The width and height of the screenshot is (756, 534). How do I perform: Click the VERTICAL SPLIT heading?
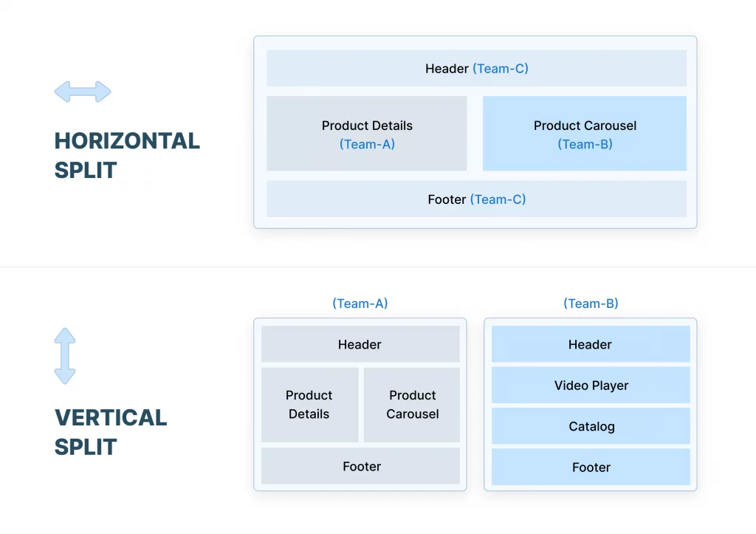[x=111, y=432]
